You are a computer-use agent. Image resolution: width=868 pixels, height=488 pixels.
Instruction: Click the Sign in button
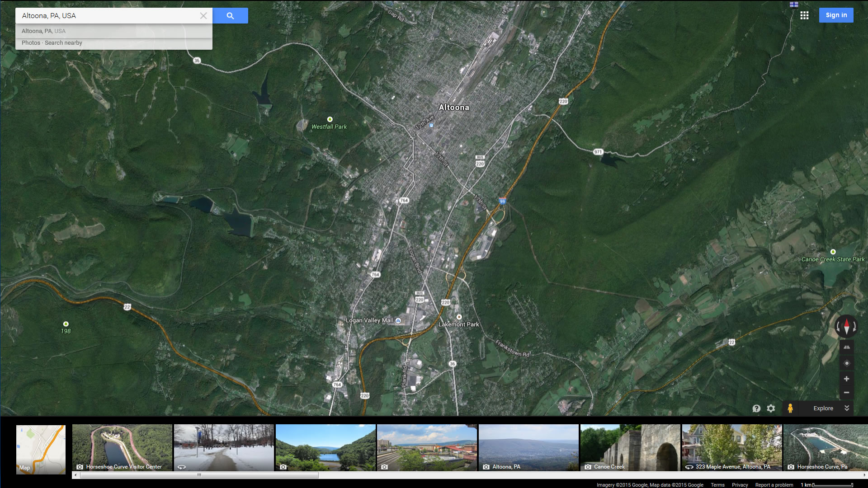(836, 15)
